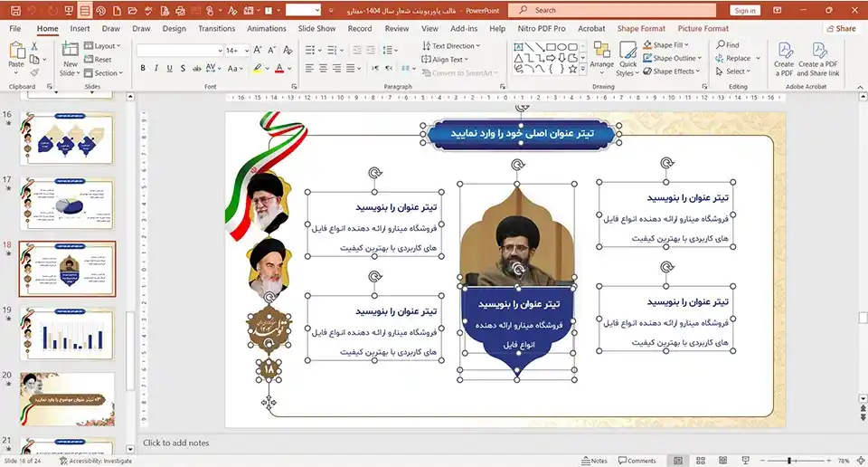Click the Save icon in the quick access toolbar
This screenshot has width=868, height=467.
pos(15,11)
